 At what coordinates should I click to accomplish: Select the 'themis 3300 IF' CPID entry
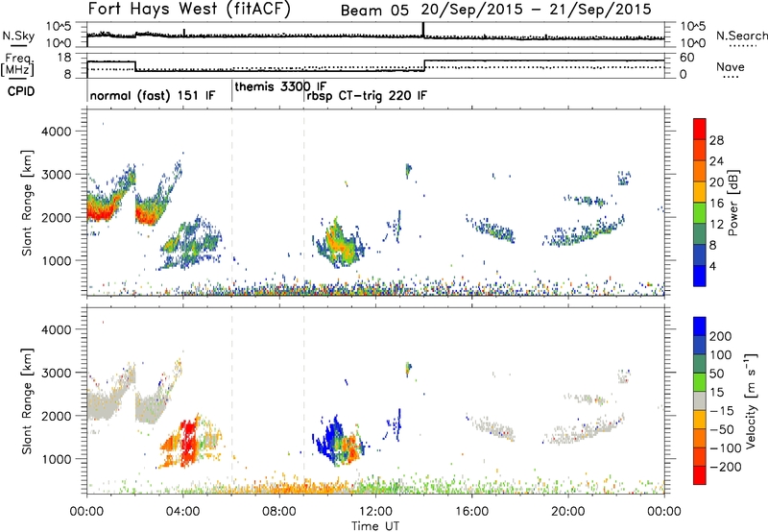click(x=280, y=86)
